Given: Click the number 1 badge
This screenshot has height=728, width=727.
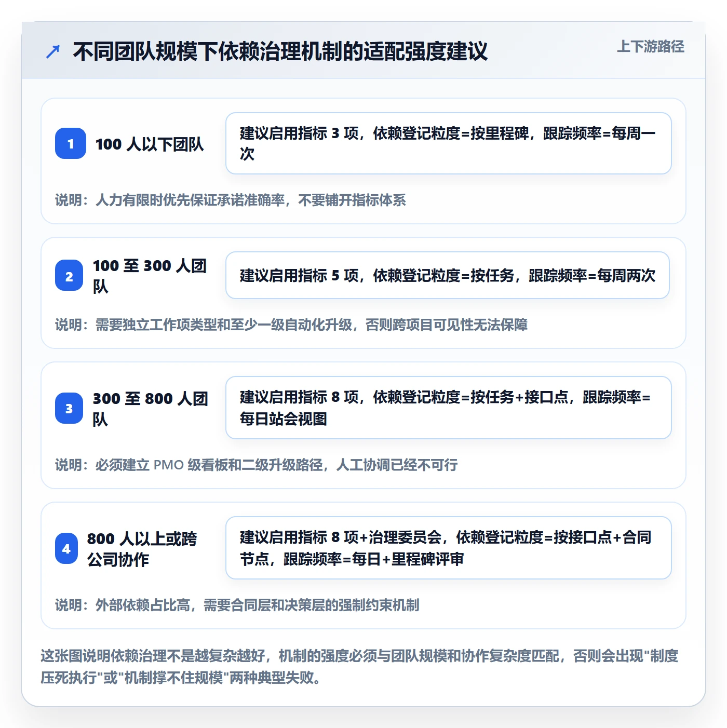Looking at the screenshot, I should [x=71, y=143].
